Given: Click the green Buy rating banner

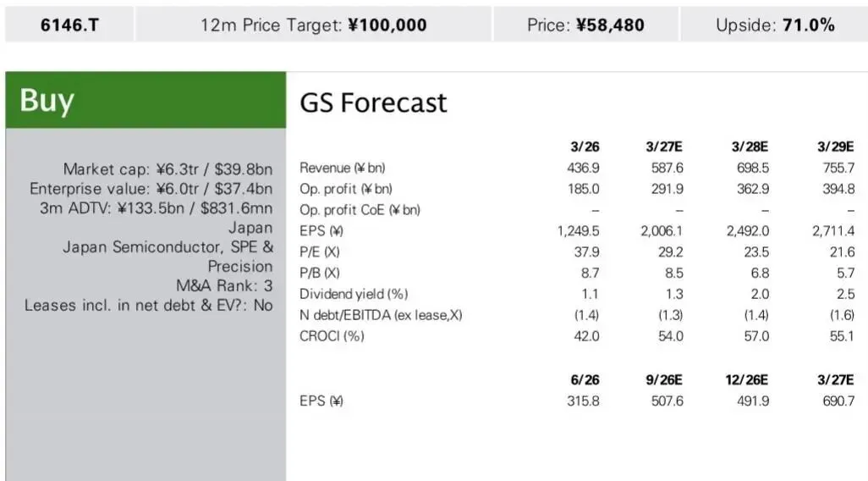Looking at the screenshot, I should click(x=146, y=100).
